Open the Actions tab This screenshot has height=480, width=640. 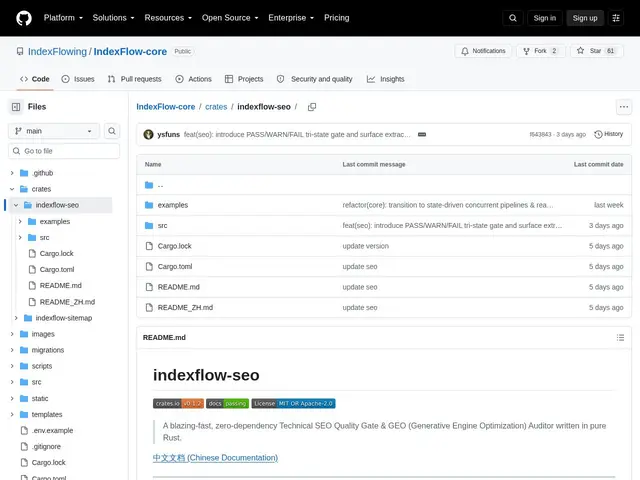click(193, 79)
